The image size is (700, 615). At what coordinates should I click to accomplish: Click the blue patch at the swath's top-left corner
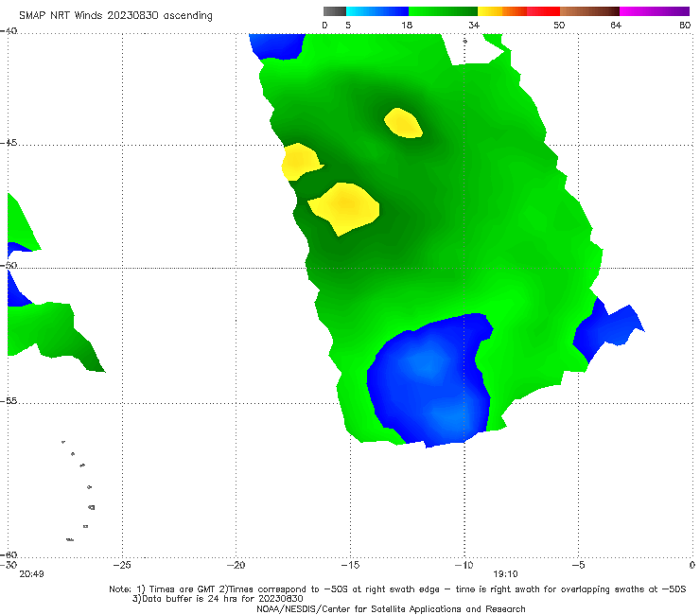click(277, 46)
